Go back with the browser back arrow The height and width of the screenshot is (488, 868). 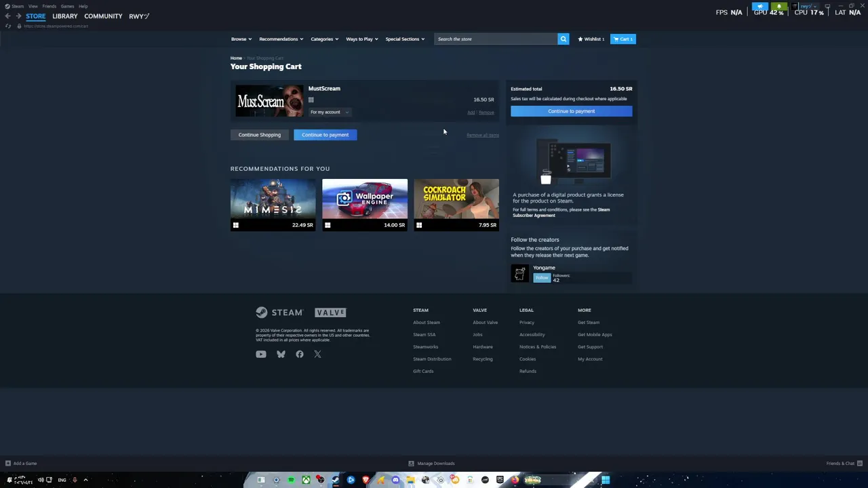click(7, 16)
